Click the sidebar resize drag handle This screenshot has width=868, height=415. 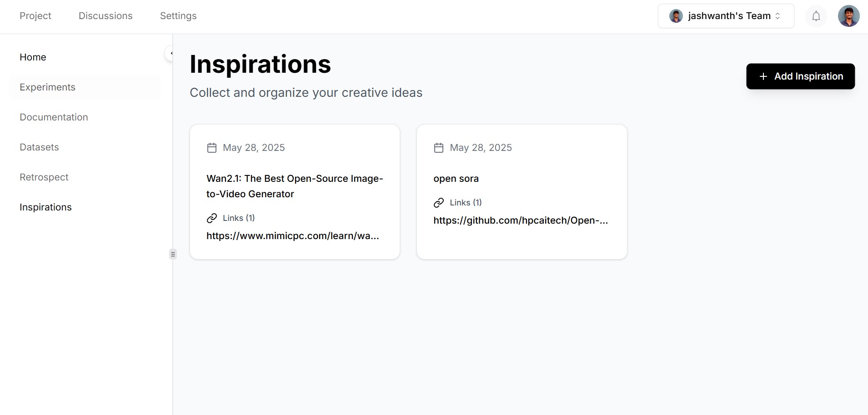[x=173, y=254]
